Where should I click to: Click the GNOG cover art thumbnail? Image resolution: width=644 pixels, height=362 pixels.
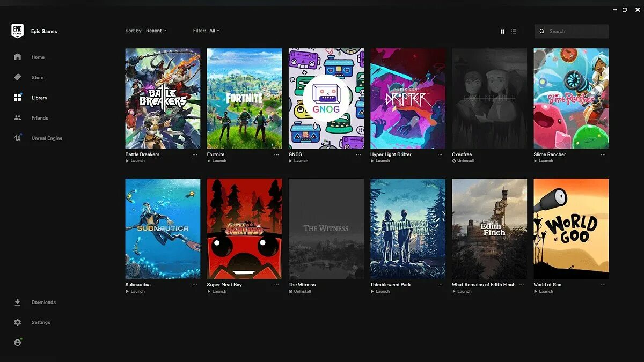click(326, 99)
